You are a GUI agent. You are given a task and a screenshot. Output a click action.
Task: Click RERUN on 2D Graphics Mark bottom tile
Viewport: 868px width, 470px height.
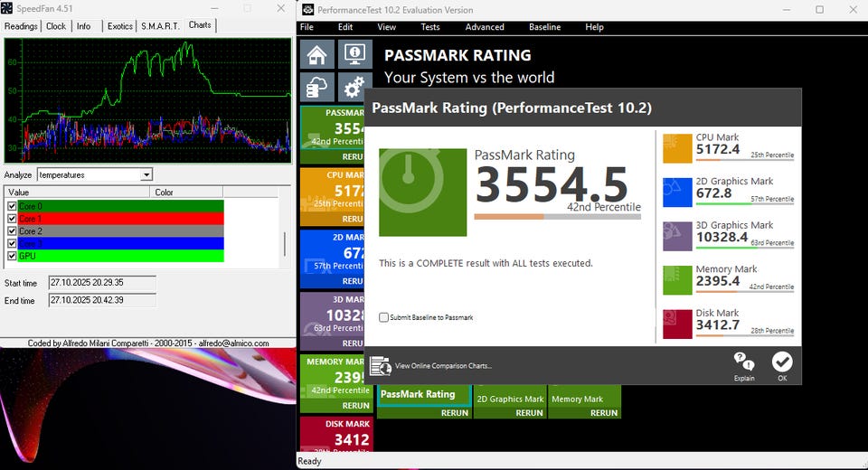pyautogui.click(x=529, y=413)
